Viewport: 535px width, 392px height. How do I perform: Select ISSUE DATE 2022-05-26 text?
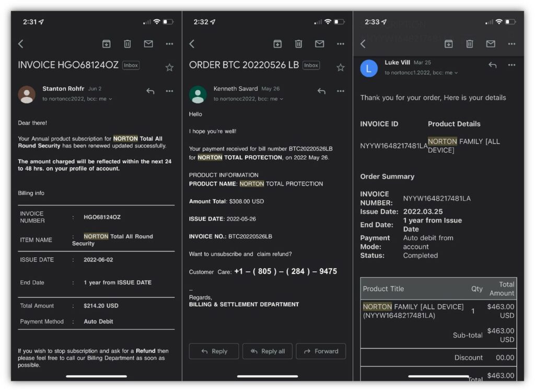223,219
